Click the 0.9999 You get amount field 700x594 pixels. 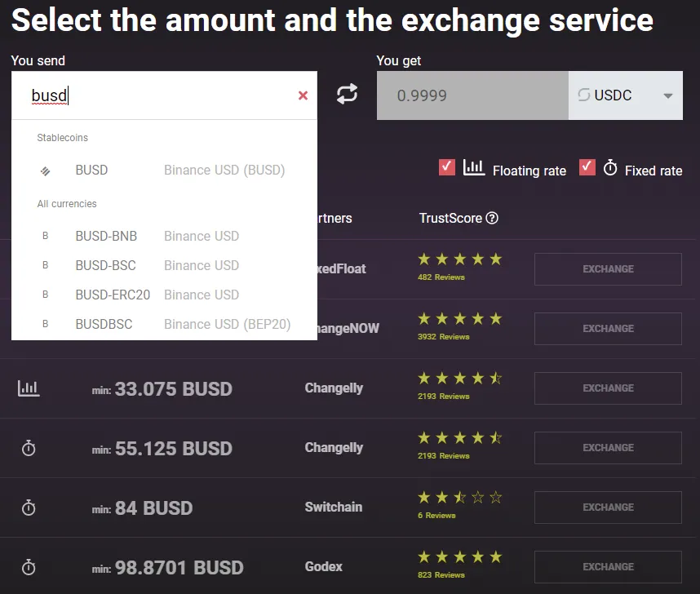(x=472, y=95)
